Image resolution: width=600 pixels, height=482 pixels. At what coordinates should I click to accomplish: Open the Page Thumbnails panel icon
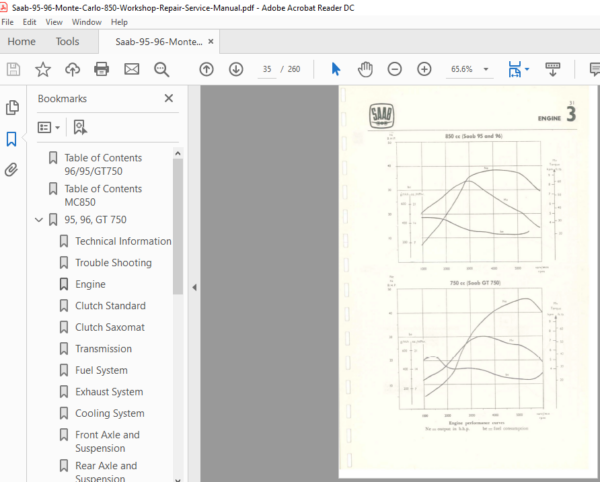(12, 107)
